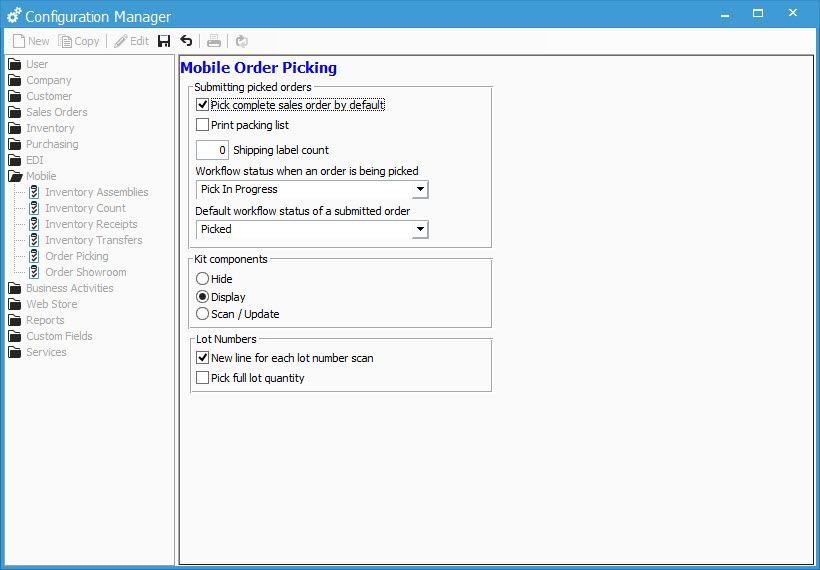Open the Pick In Progress dropdown arrow

click(420, 189)
